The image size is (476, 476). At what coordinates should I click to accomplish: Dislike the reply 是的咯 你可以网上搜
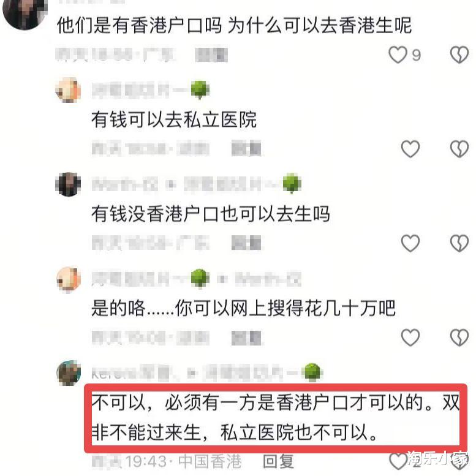(459, 338)
